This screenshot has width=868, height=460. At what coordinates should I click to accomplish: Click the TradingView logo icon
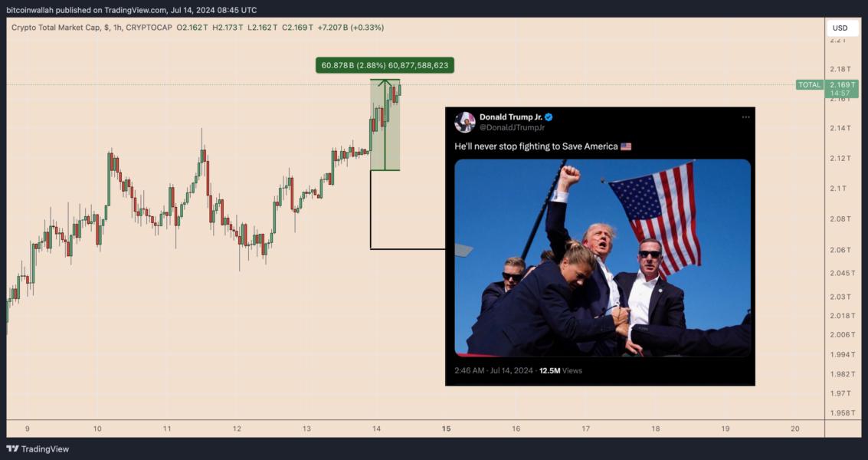(11, 449)
